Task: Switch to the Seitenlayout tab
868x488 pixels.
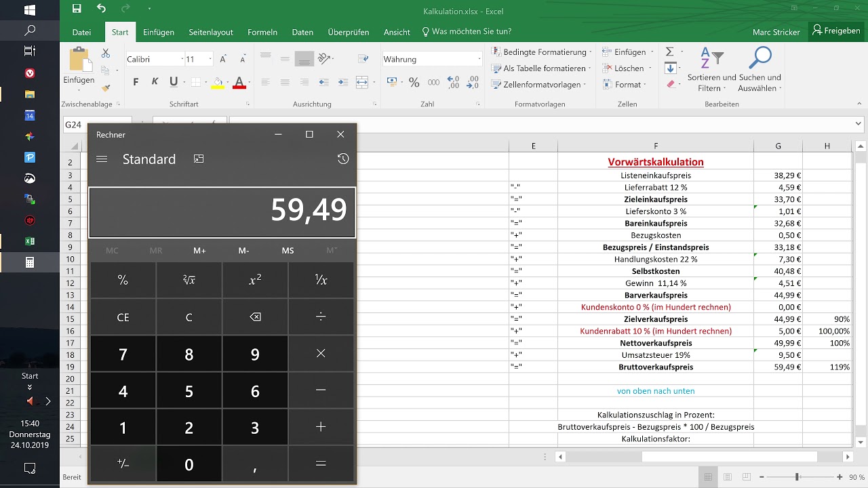Action: 211,32
